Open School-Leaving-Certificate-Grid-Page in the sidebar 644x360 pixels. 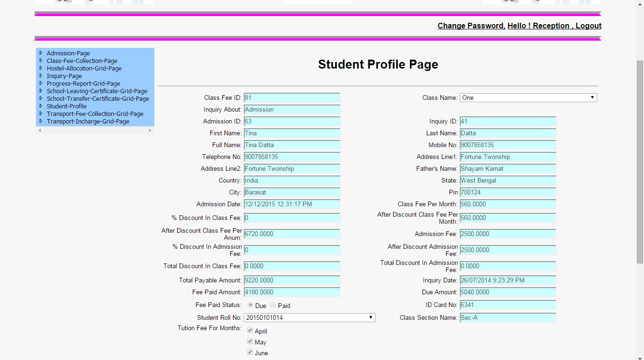97,91
